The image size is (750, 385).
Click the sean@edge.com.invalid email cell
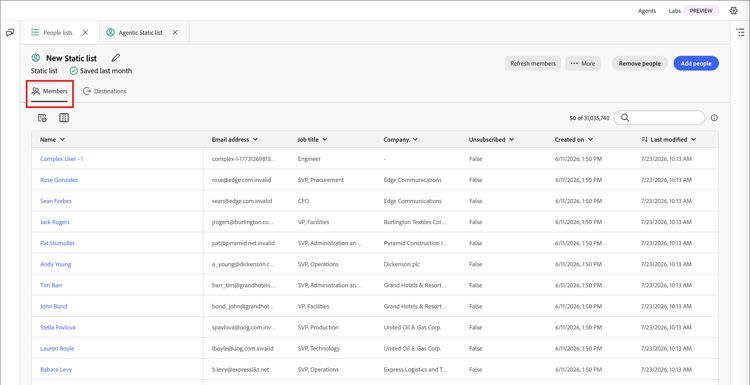[x=242, y=201]
